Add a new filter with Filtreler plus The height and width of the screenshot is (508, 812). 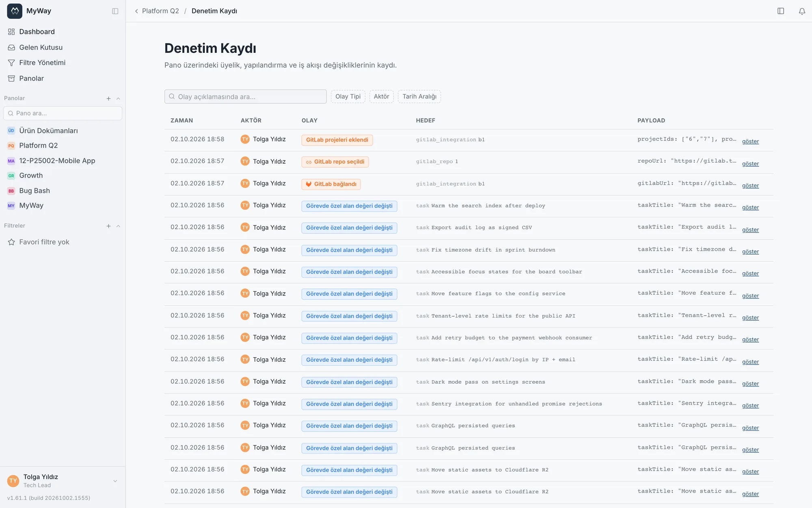pos(108,226)
